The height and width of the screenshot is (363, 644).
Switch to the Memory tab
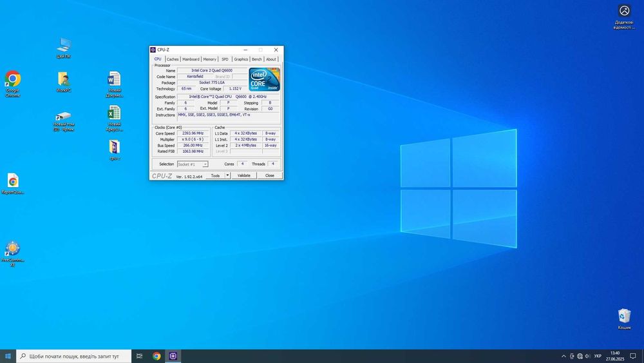click(x=210, y=59)
